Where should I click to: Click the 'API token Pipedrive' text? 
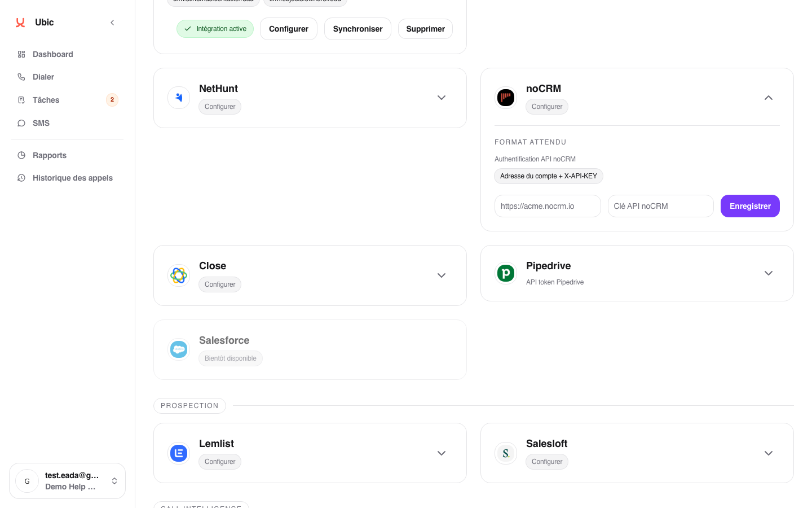pyautogui.click(x=555, y=282)
